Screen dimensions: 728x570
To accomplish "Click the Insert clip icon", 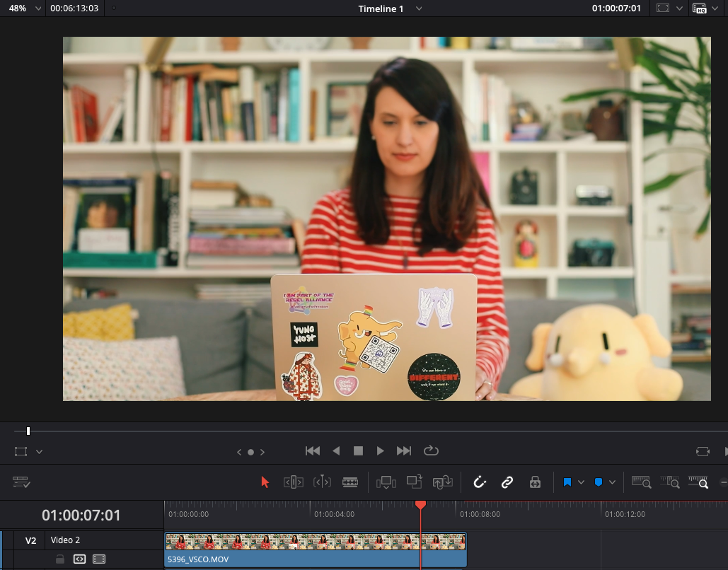I will click(386, 482).
